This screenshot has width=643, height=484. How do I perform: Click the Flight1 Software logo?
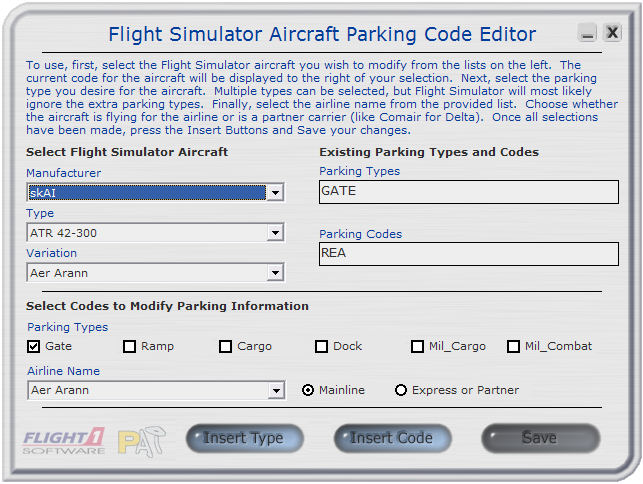pos(64,441)
